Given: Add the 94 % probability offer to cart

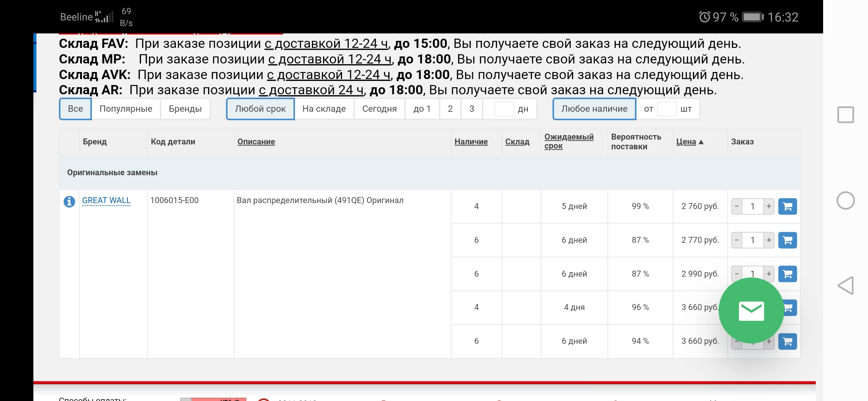Looking at the screenshot, I should [x=788, y=342].
